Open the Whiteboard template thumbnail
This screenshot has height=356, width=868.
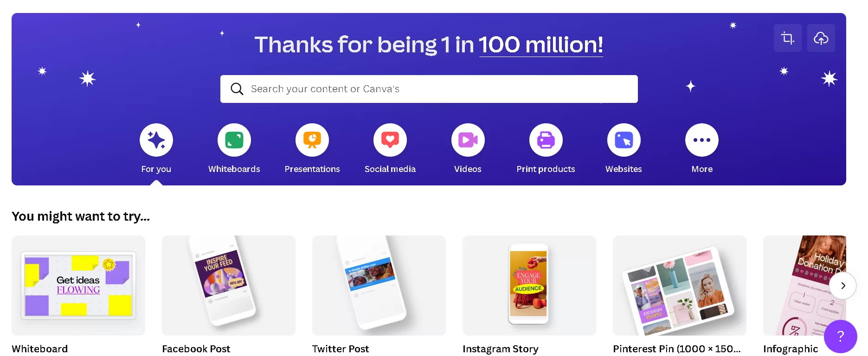78,286
